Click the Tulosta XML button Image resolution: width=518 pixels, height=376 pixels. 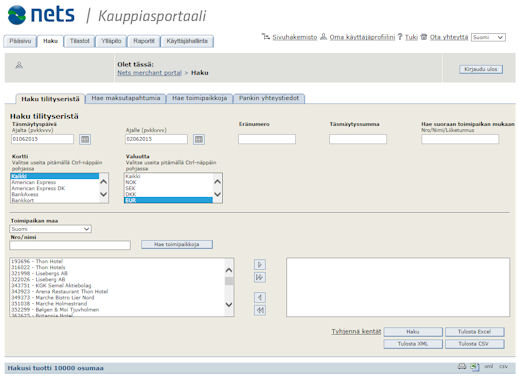coord(413,344)
